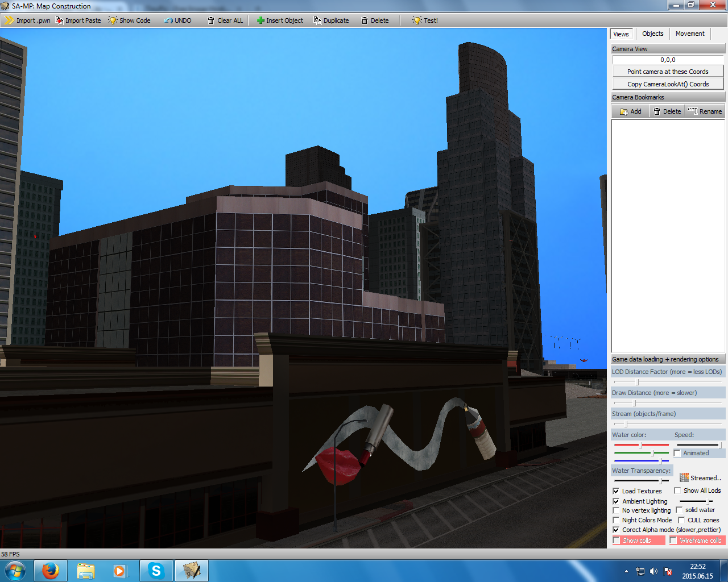The height and width of the screenshot is (582, 728).
Task: Click the Camera Bookmarks section header
Action: pos(668,97)
